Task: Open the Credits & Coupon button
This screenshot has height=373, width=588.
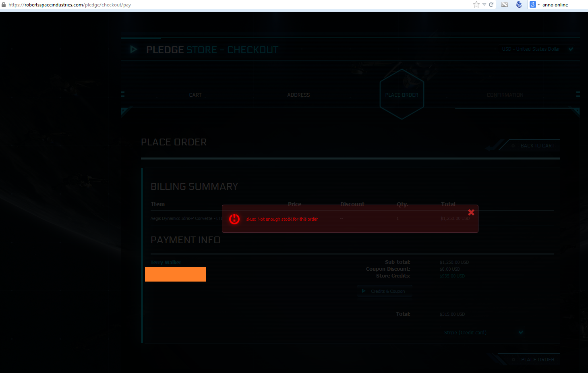Action: (x=385, y=291)
